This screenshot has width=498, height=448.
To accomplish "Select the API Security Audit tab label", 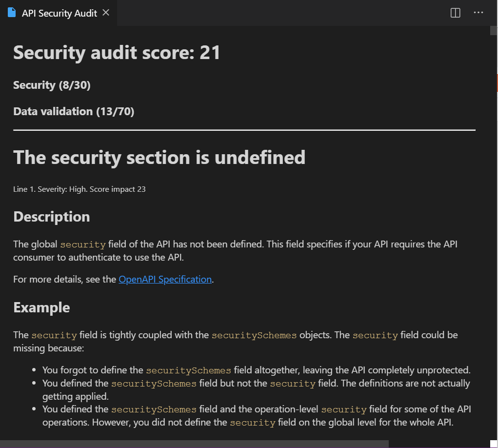I will coord(60,13).
